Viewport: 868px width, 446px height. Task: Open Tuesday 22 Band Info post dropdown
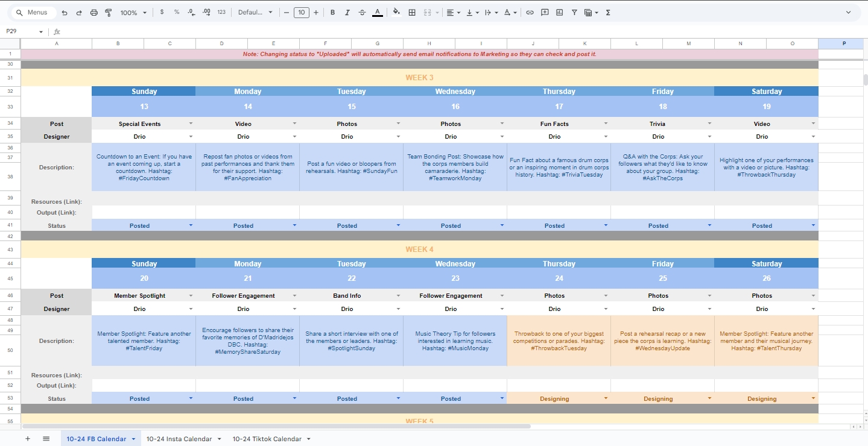click(398, 296)
